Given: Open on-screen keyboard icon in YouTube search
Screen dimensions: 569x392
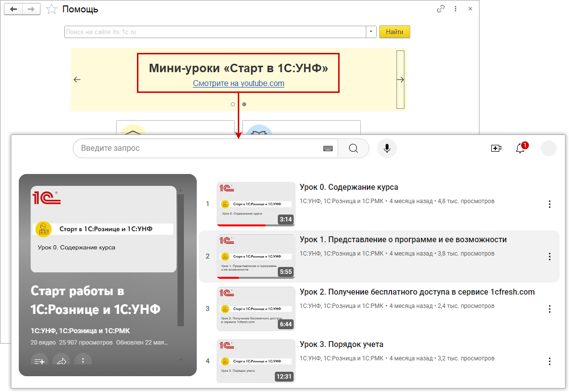Looking at the screenshot, I should pos(328,148).
